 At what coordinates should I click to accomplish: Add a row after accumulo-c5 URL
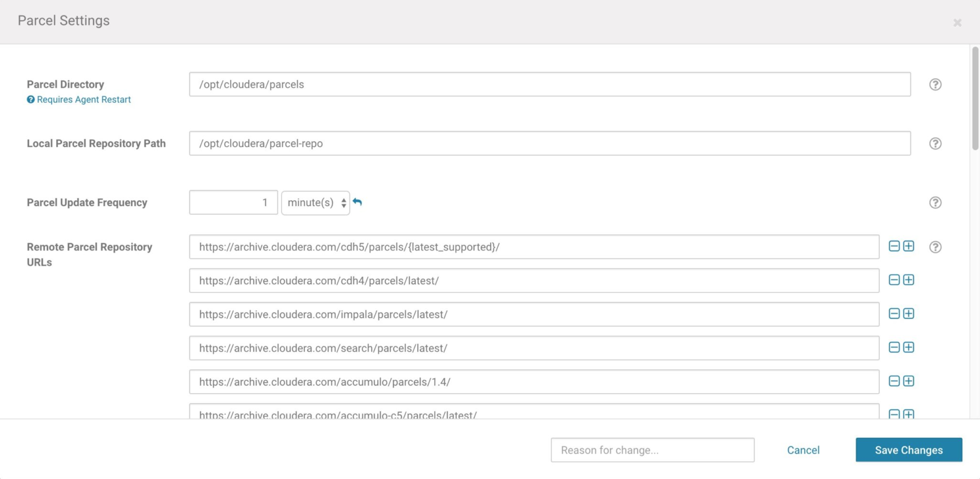(x=908, y=414)
